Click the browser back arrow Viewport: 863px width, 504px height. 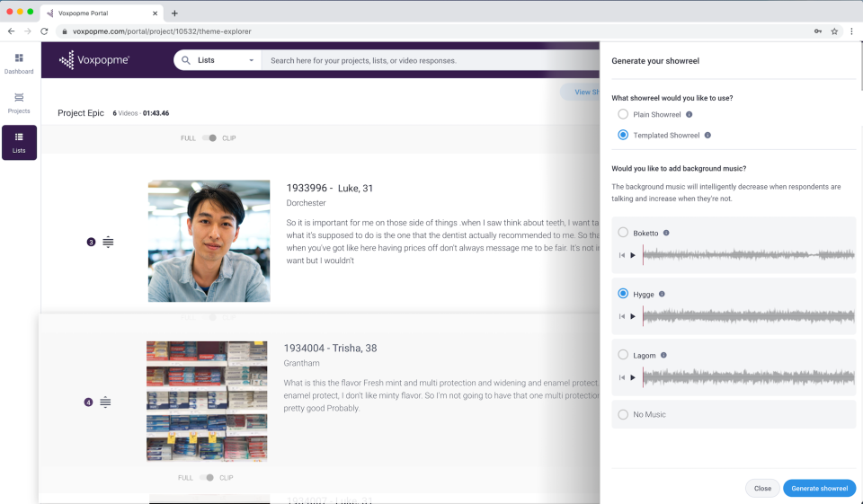[11, 31]
